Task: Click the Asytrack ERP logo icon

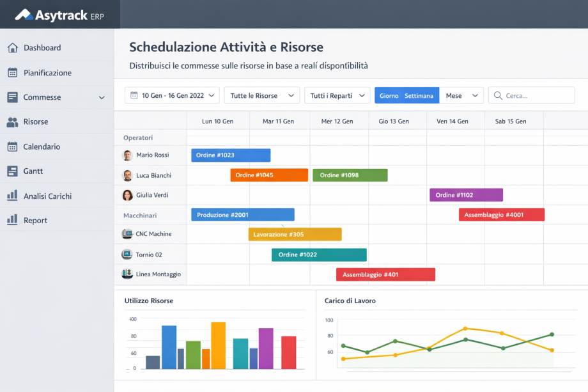Action: (24, 15)
